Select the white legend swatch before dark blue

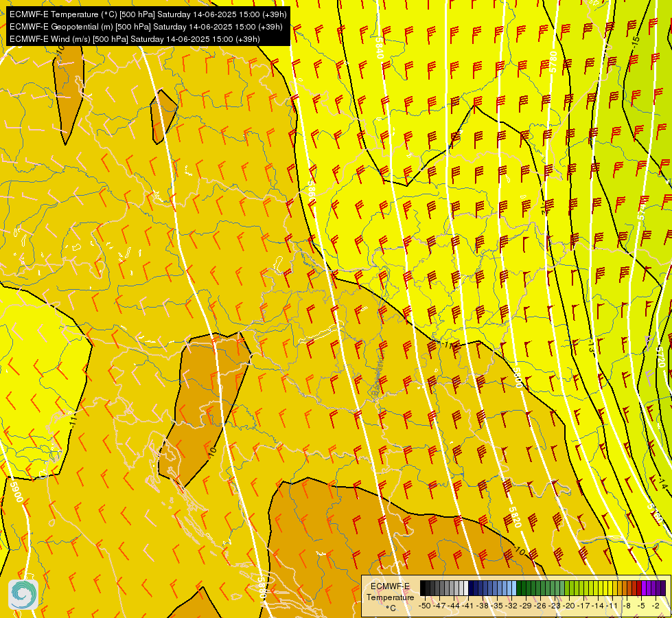pos(466,588)
